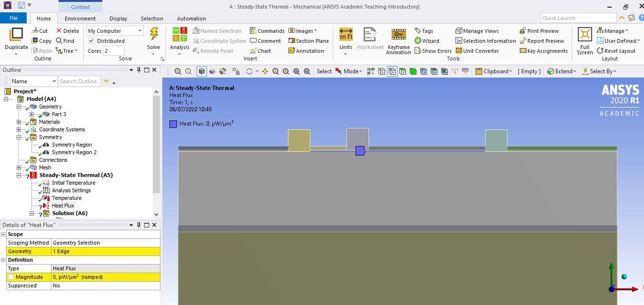Open the Tree dropdown in Outline group

tap(67, 51)
